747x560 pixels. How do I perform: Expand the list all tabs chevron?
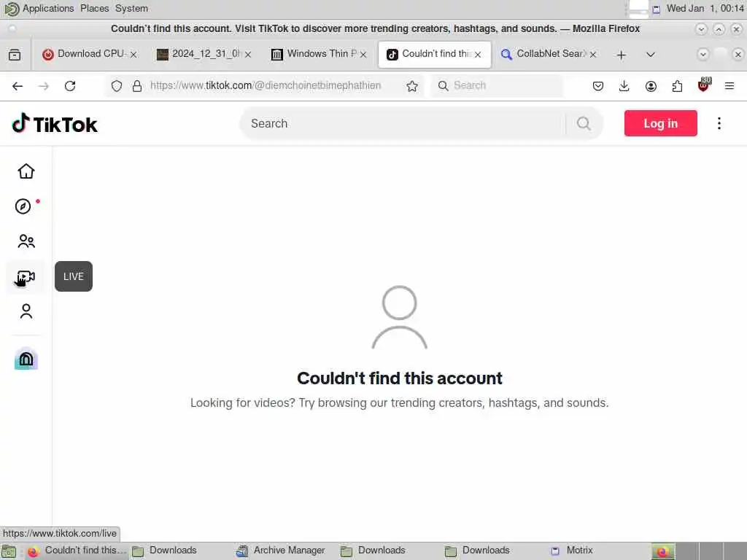point(650,54)
